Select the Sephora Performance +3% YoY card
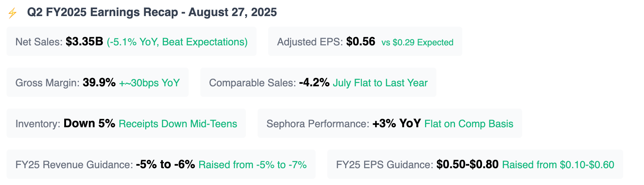This screenshot has height=185, width=644. point(390,123)
